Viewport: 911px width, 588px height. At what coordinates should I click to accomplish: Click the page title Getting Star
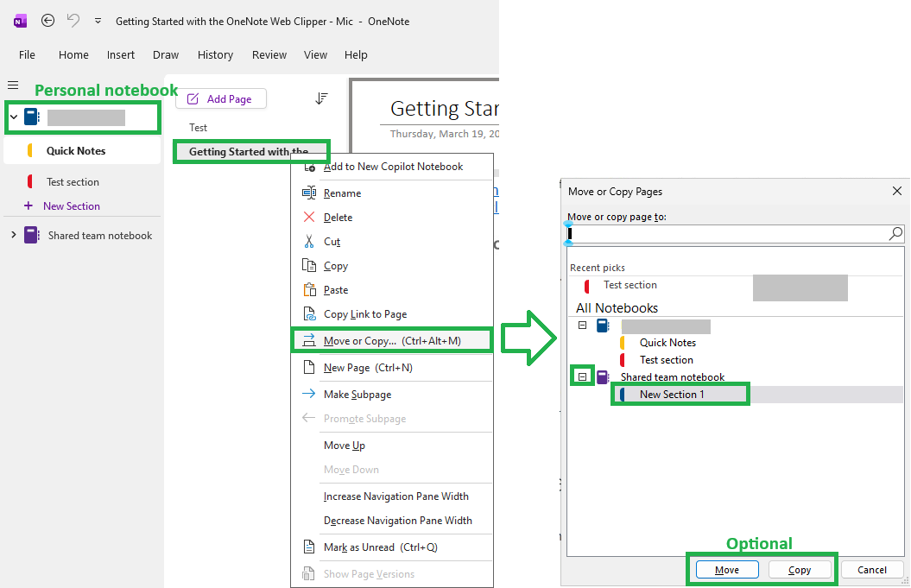(x=445, y=108)
